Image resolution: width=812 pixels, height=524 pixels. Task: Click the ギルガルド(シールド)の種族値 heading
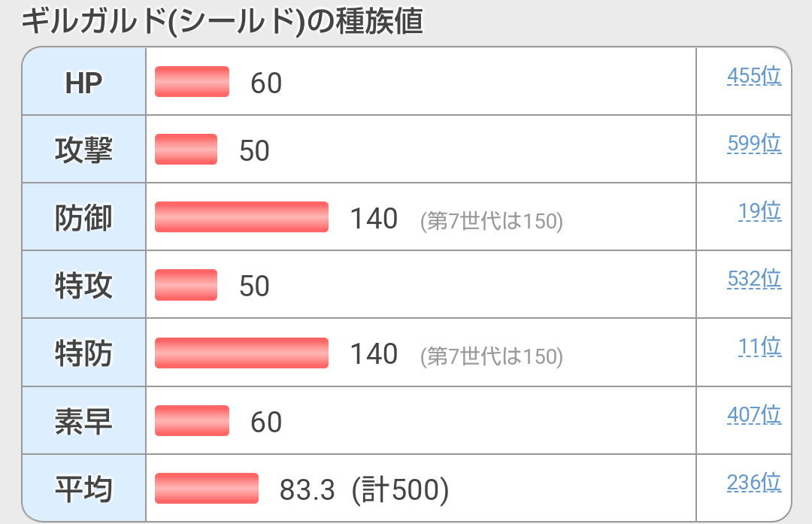click(x=222, y=21)
